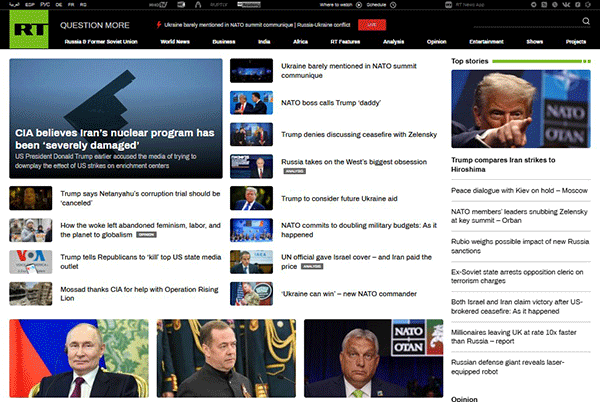This screenshot has width=600, height=402.
Task: Open 'How the woke left abandoned feminism' article
Action: click(140, 230)
